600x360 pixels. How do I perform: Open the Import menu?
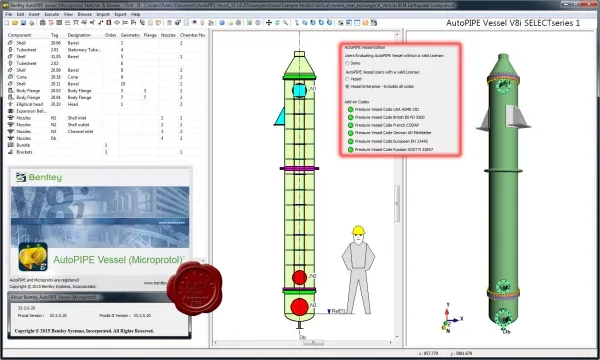[103, 14]
